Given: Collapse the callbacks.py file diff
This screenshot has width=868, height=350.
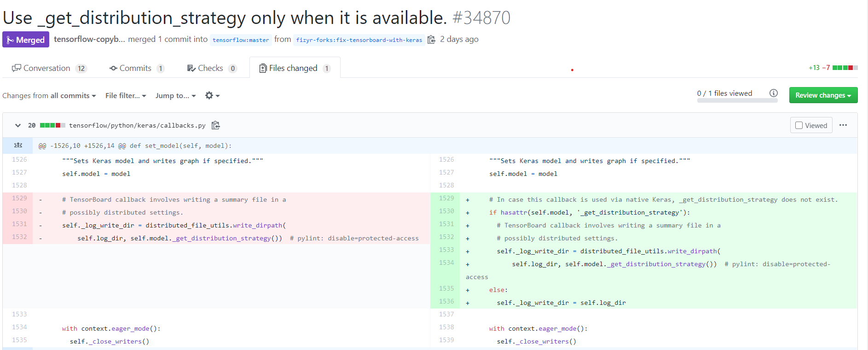Looking at the screenshot, I should coord(17,125).
